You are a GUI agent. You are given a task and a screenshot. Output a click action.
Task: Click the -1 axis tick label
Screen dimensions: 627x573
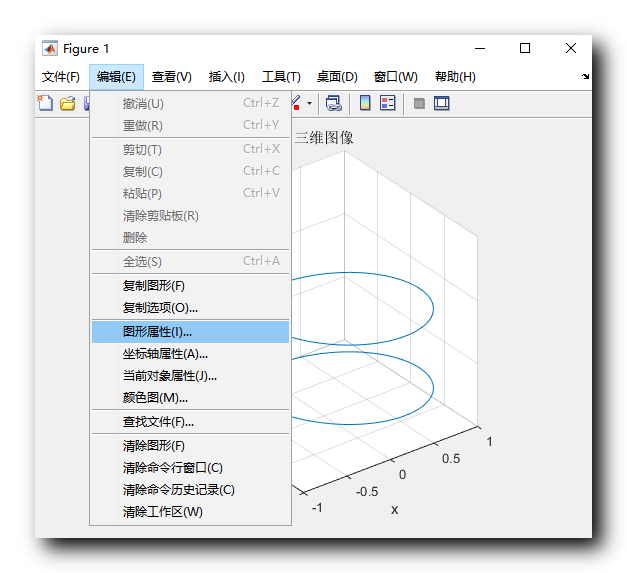[317, 507]
